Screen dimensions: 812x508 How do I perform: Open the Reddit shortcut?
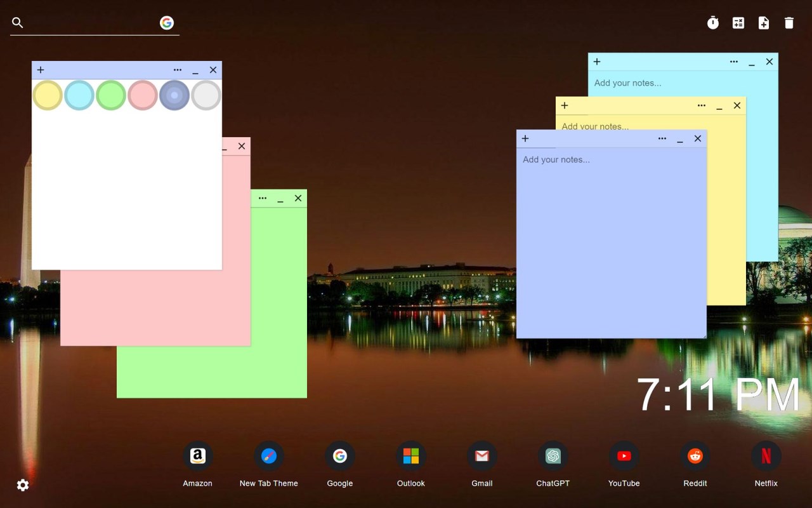(695, 465)
